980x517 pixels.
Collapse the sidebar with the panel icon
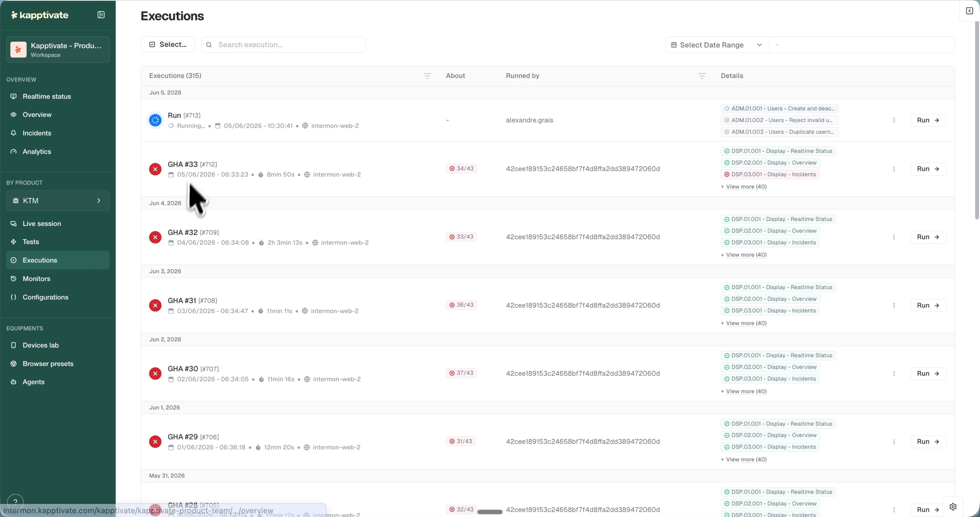click(101, 15)
